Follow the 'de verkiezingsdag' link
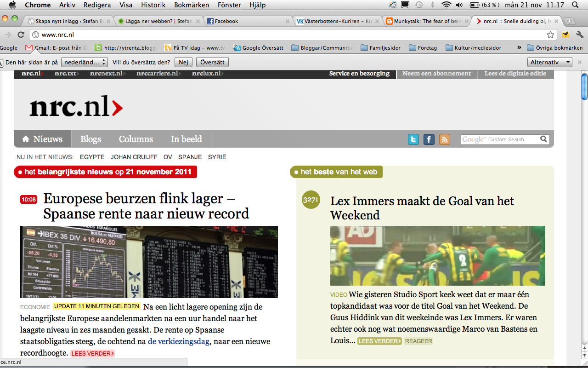 tap(178, 341)
